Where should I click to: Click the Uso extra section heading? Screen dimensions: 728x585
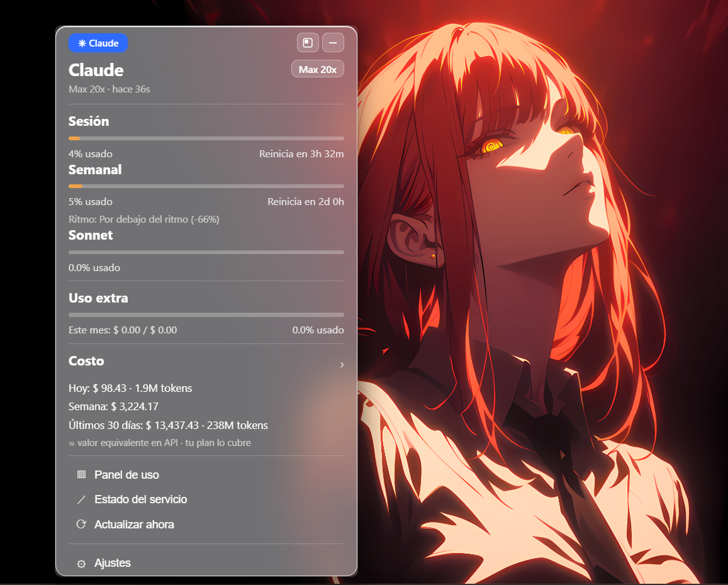(x=98, y=298)
